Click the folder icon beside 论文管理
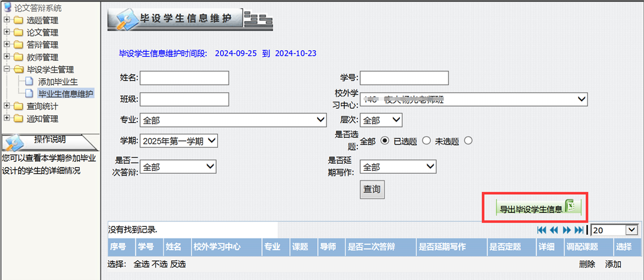Image resolution: width=644 pixels, height=280 pixels. pyautogui.click(x=18, y=33)
